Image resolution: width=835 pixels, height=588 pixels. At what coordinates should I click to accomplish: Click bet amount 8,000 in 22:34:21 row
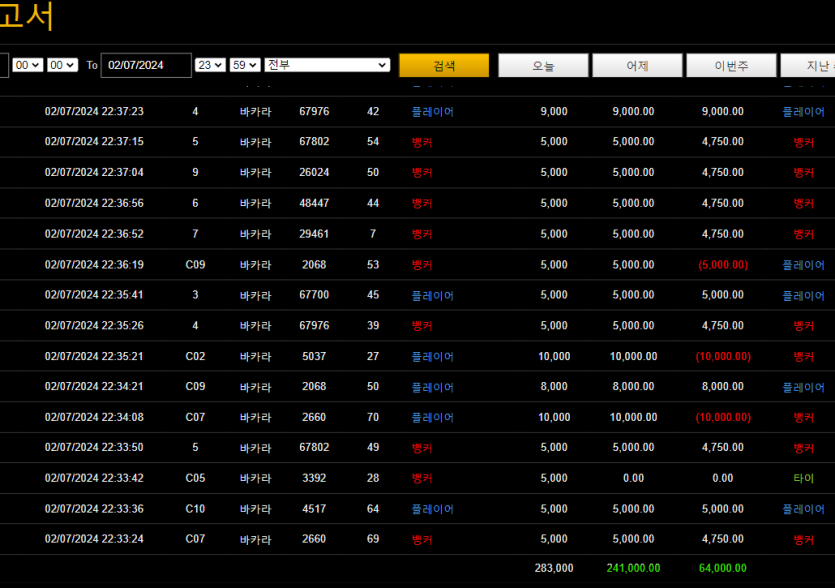(x=554, y=387)
